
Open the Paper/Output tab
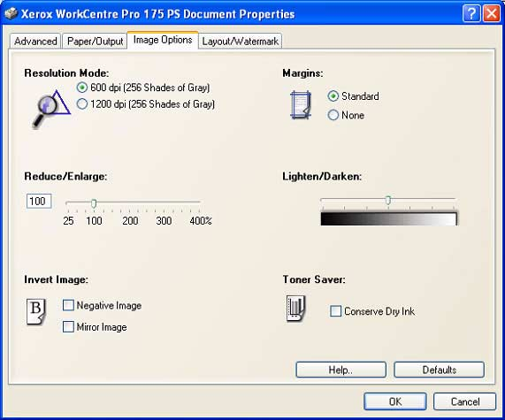tap(95, 42)
